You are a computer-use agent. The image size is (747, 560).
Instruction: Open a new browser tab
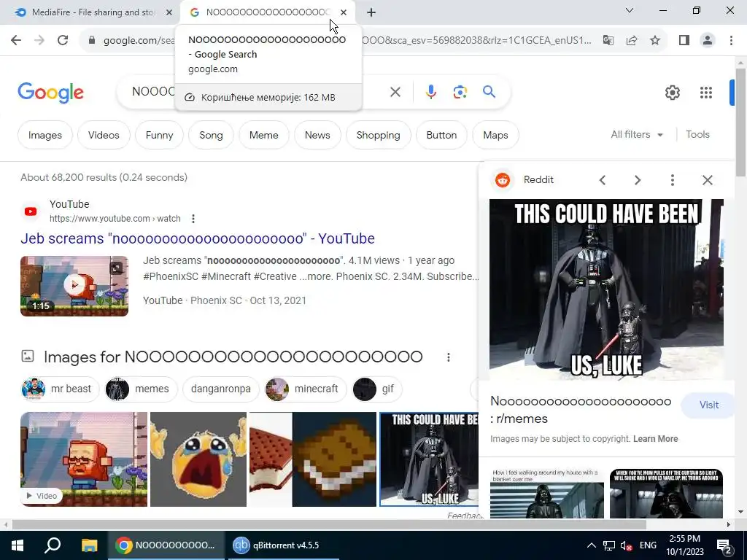371,12
